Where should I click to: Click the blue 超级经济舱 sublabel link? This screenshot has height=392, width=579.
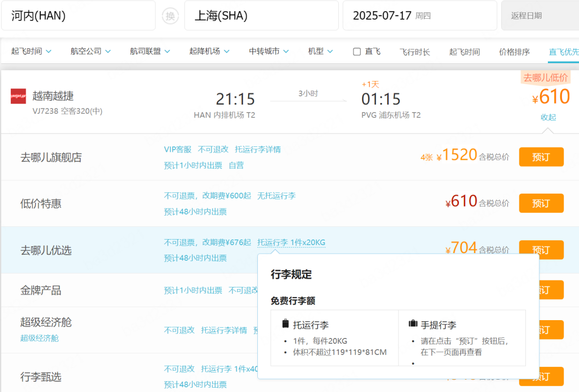pyautogui.click(x=40, y=338)
